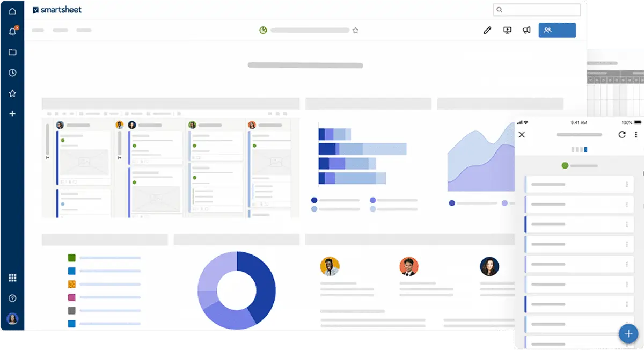Start presentation mode via the monitor icon
This screenshot has height=350, width=644.
(507, 30)
